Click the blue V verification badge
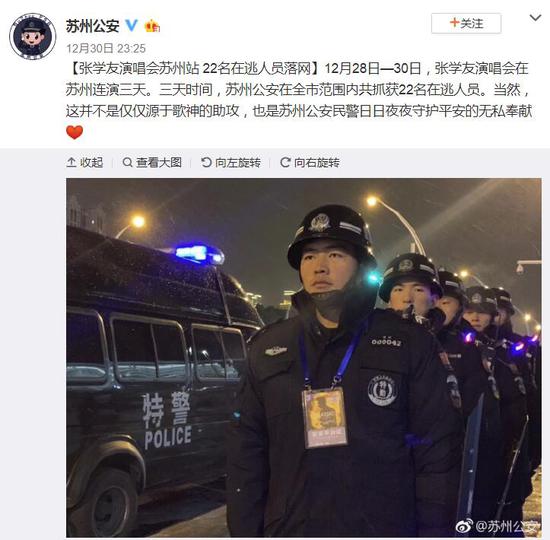The height and width of the screenshot is (540, 550). [132, 26]
